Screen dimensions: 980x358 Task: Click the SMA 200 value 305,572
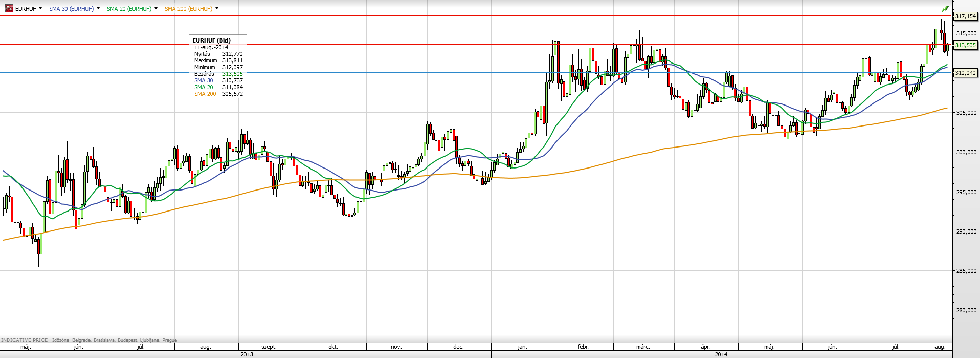232,94
